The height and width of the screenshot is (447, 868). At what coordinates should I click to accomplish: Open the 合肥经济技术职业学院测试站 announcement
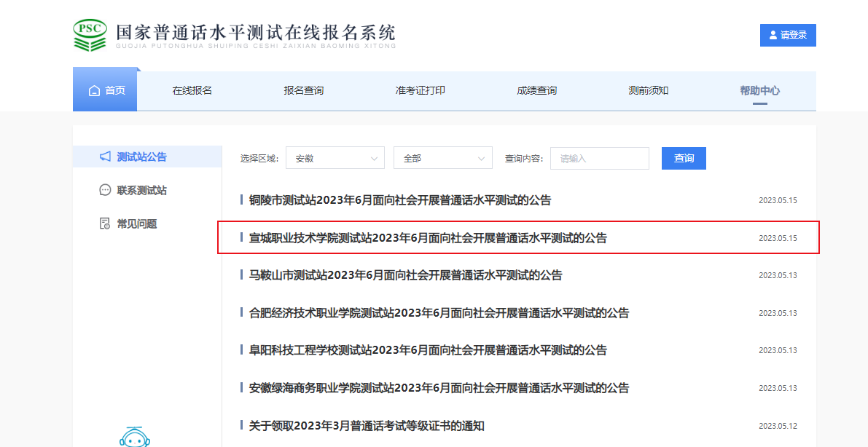tap(439, 312)
